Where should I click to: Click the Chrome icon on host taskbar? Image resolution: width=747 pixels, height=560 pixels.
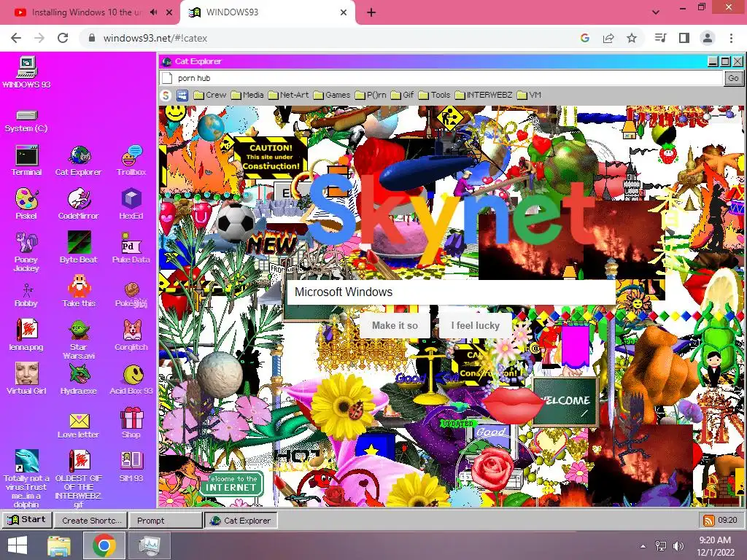tap(104, 545)
